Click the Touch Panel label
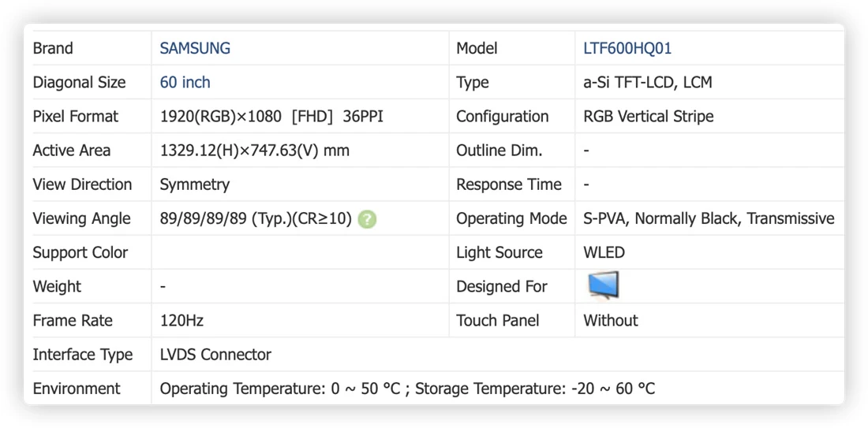The width and height of the screenshot is (868, 428). click(x=497, y=321)
